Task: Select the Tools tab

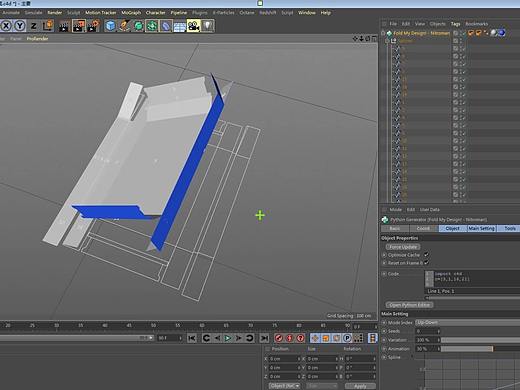Action: (509, 228)
